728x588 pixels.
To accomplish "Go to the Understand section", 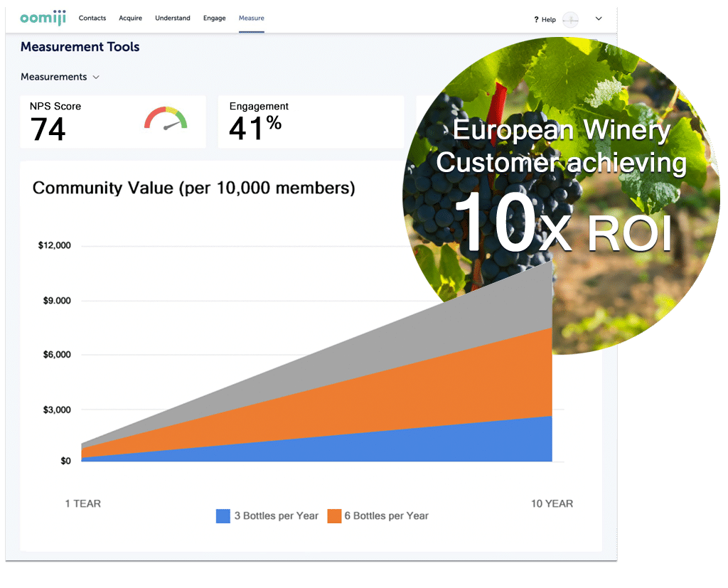I will 173,18.
